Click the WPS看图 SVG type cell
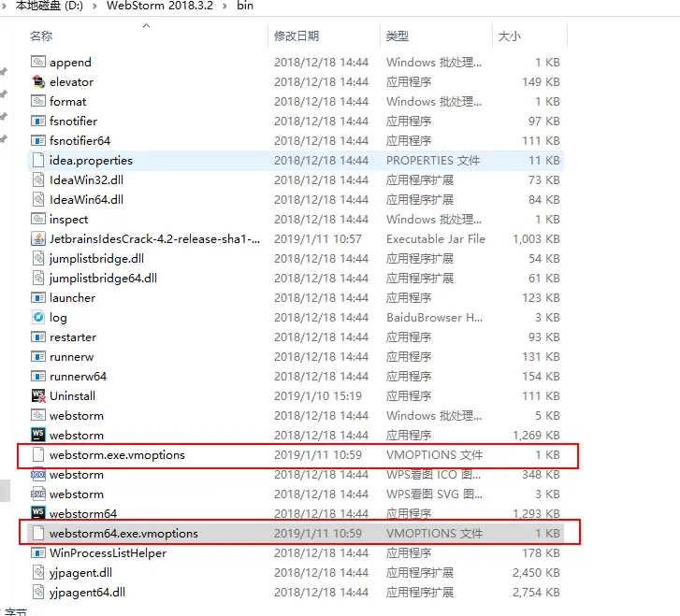Screen dimensions: 680x616 (x=435, y=494)
